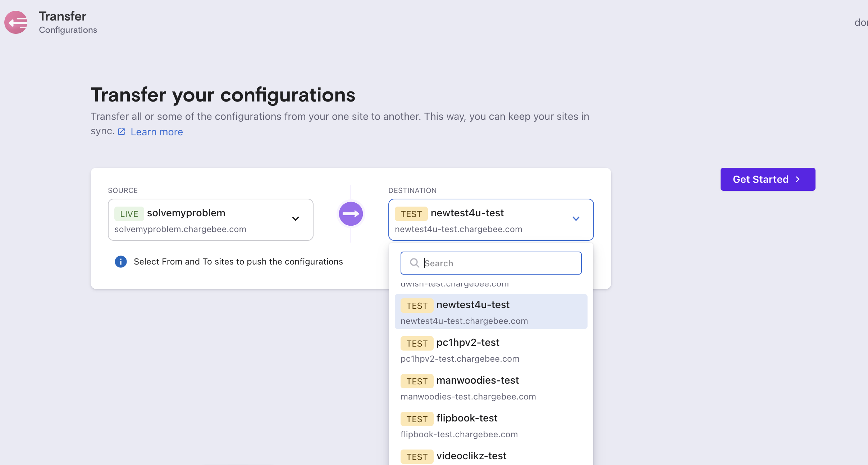Click the chevron on Get Started button
The width and height of the screenshot is (868, 465).
[x=798, y=179]
